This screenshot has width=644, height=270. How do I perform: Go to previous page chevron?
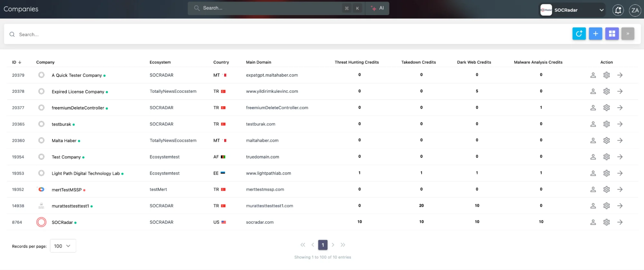[312, 245]
